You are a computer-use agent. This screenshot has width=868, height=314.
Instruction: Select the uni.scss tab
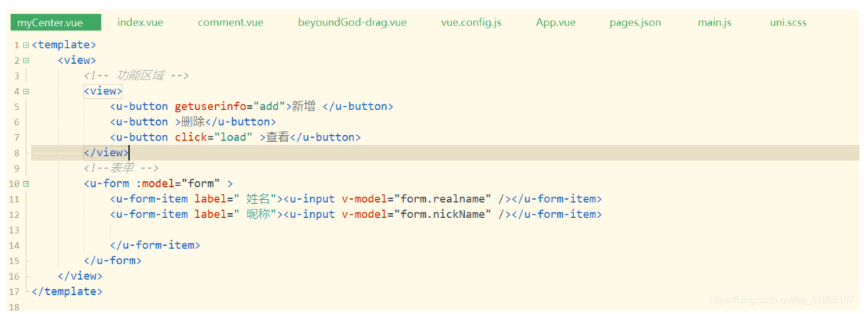[x=788, y=23]
